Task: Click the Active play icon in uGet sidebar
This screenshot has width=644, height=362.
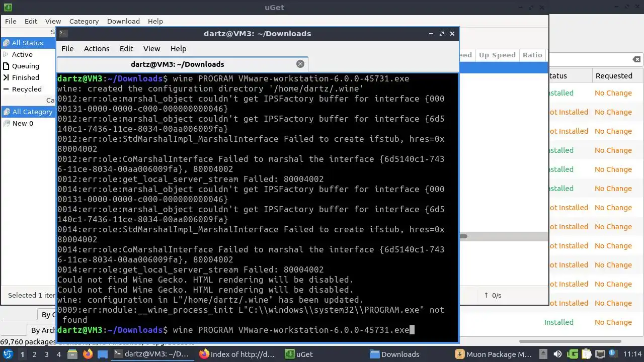Action: [6, 54]
